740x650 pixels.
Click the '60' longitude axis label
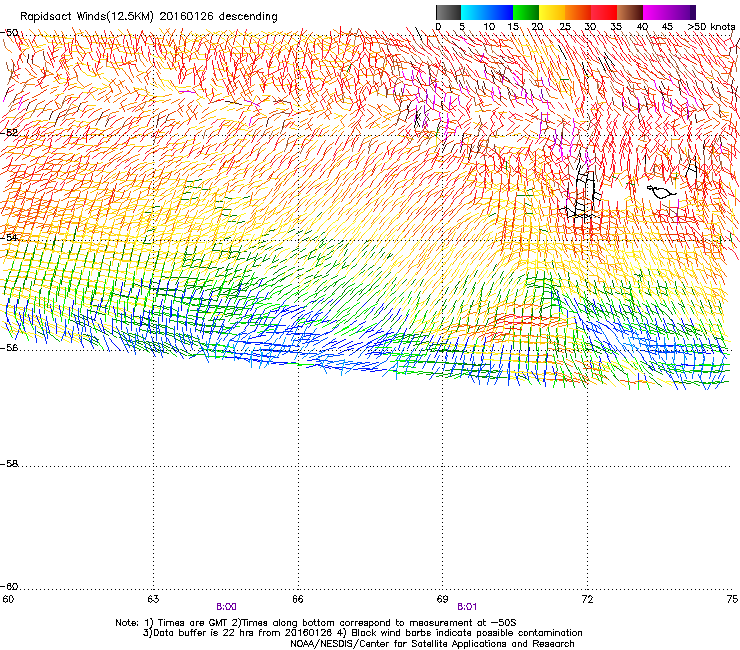pos(8,599)
